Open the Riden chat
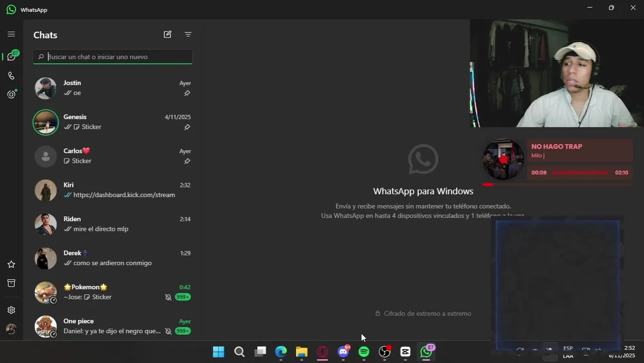 click(x=113, y=224)
